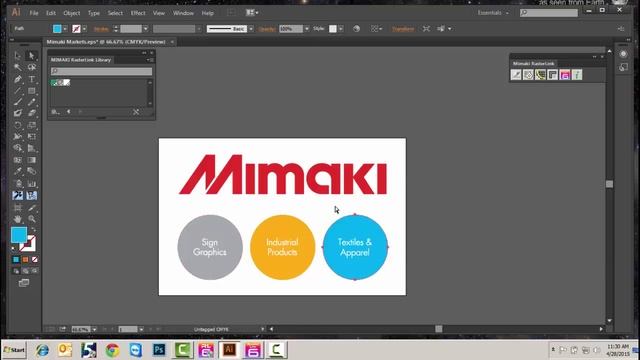
Task: Click the large cyan Fill swatch in toolbar
Action: [x=19, y=235]
